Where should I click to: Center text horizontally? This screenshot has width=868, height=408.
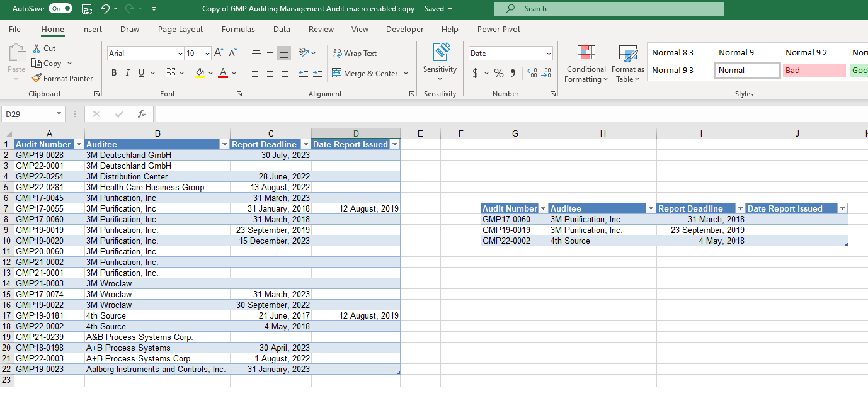click(270, 73)
